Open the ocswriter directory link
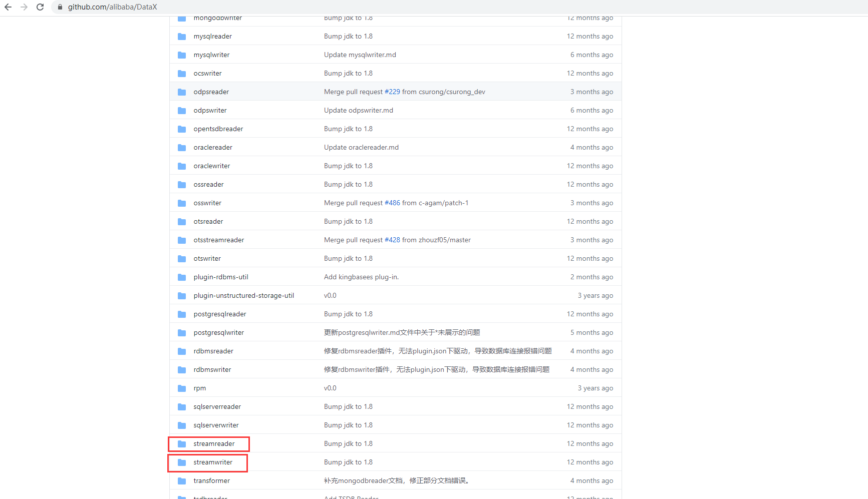The image size is (868, 499). (x=208, y=74)
